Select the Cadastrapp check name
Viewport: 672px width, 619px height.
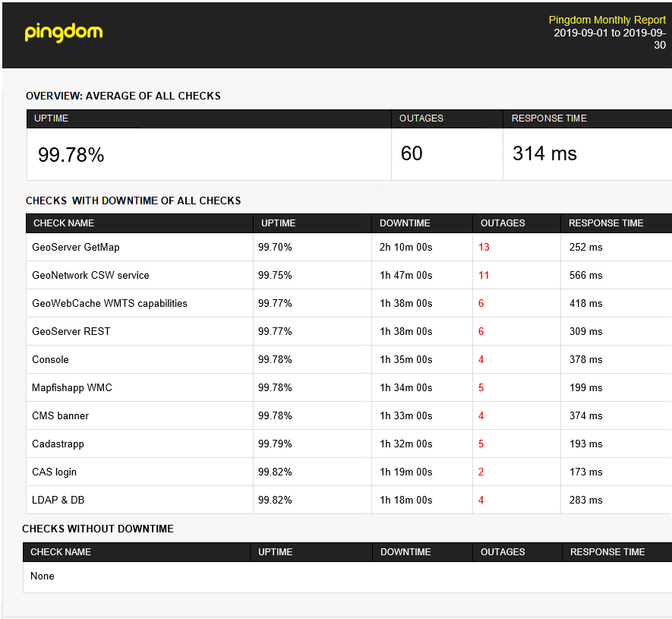pyautogui.click(x=58, y=444)
